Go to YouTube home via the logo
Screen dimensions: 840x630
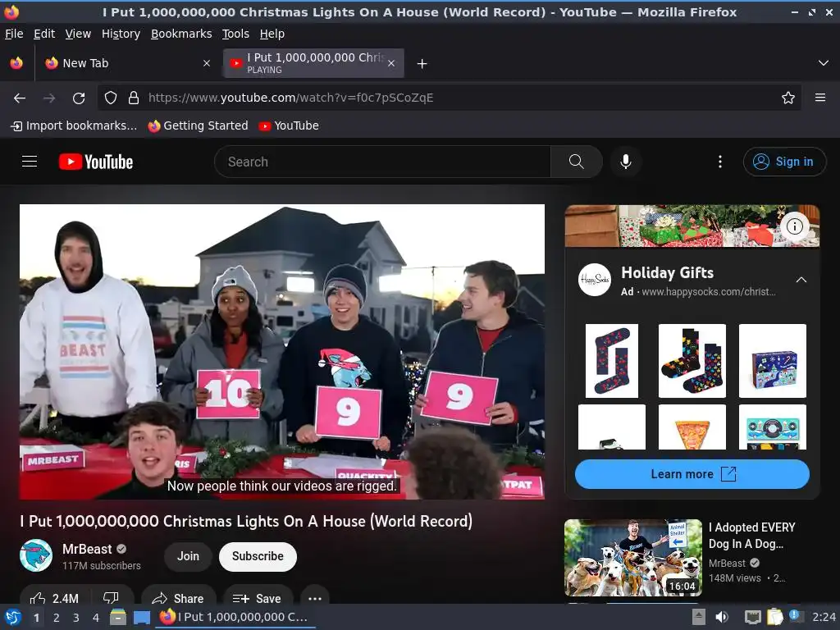click(96, 162)
